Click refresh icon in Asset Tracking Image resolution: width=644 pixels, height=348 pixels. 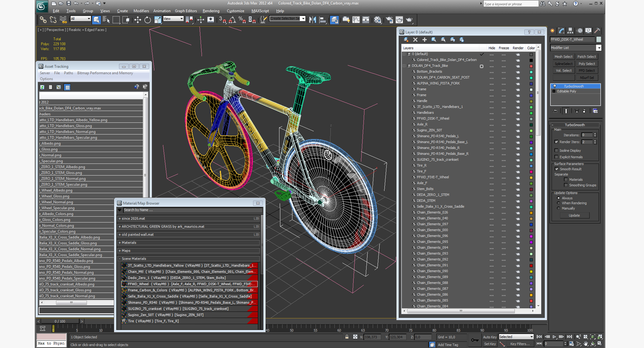click(x=42, y=87)
